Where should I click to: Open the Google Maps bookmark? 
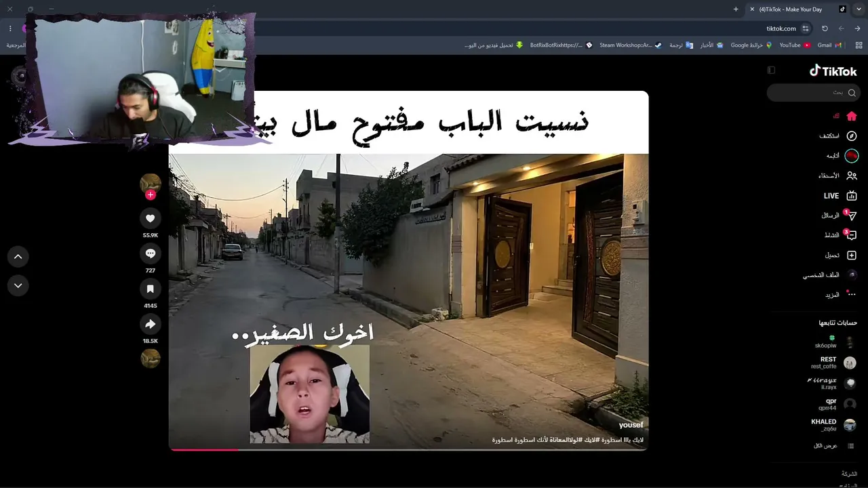751,45
